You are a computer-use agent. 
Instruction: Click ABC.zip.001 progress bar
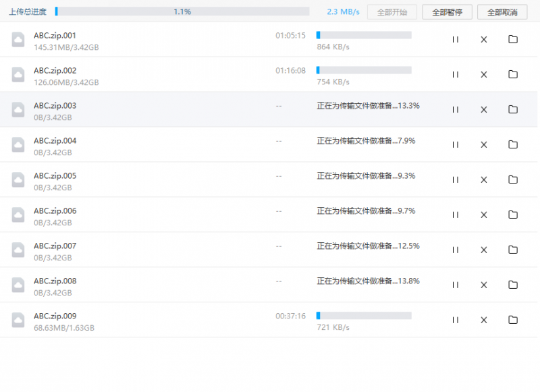[364, 35]
